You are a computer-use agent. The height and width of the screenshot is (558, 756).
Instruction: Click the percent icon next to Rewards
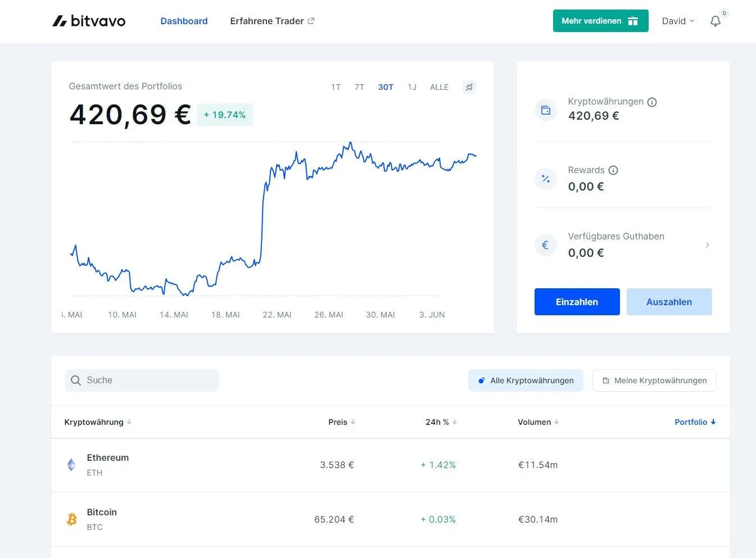(x=545, y=178)
